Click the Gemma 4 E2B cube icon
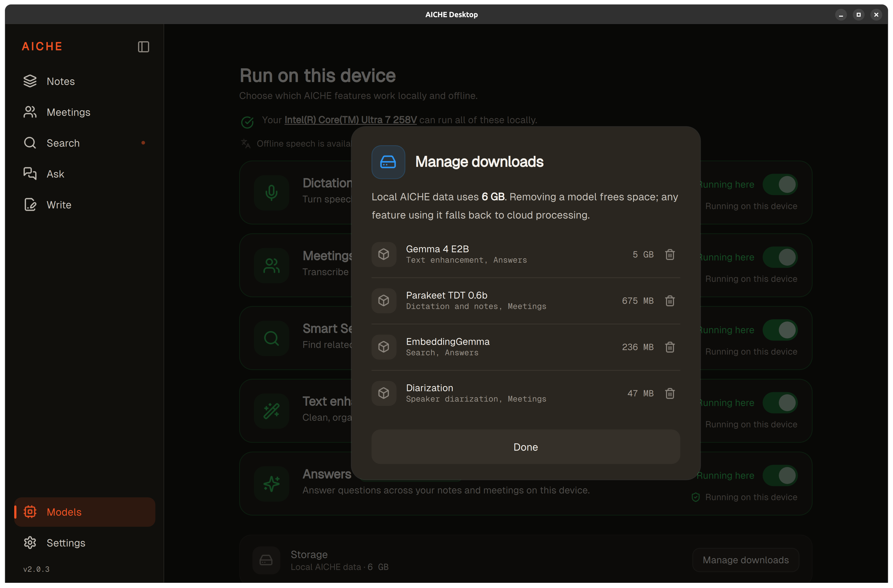Viewport: 893px width, 588px height. (x=384, y=254)
